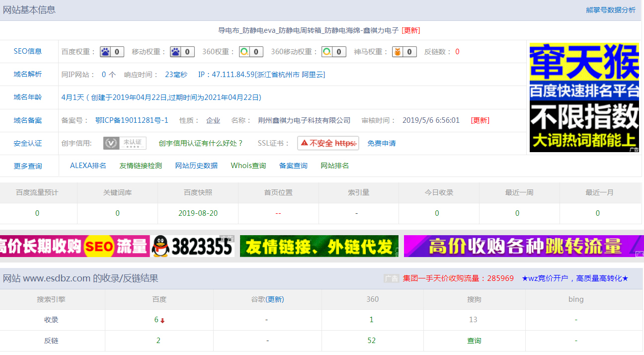Open the 牵天猴 Baidu ranking ad image
The image size is (644, 355).
(x=584, y=97)
